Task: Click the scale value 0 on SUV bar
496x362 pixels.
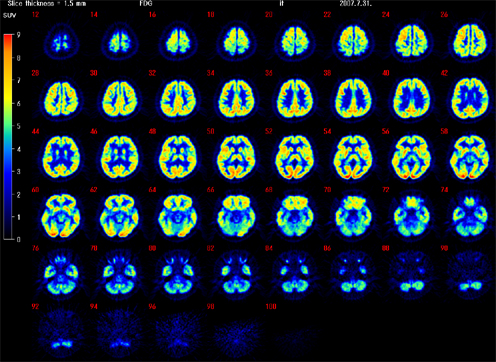Action: [18, 239]
